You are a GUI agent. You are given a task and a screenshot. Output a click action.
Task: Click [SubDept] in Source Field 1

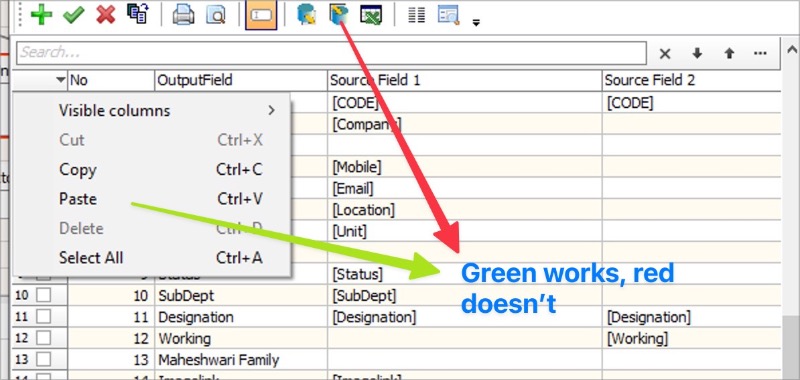(x=464, y=295)
